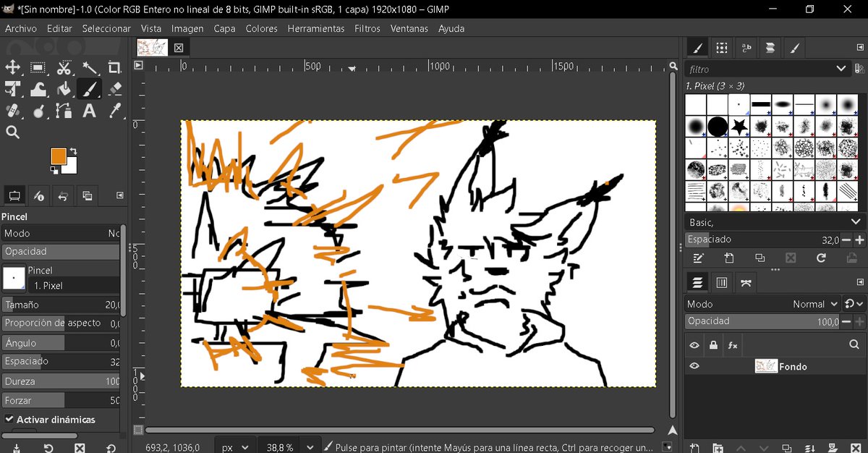Duplicate the selected brush
Viewport: 868px width, 453px height.
point(759,258)
